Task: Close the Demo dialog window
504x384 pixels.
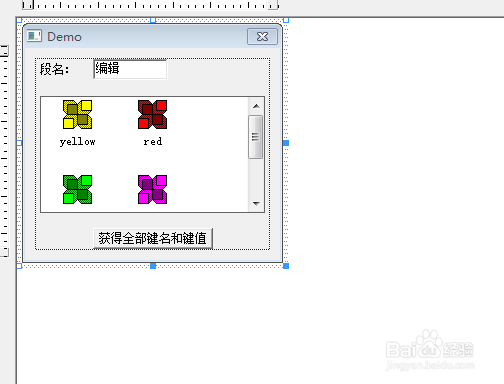Action: [x=262, y=36]
